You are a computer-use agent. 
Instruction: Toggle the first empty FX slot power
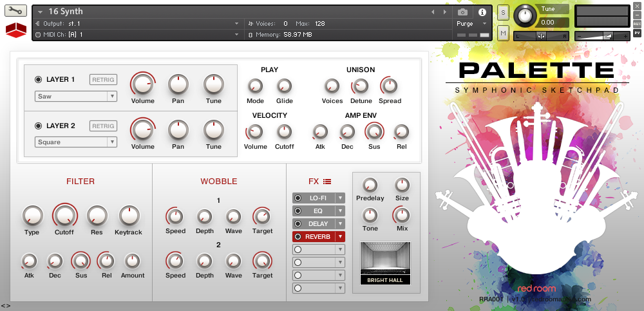pyautogui.click(x=298, y=249)
